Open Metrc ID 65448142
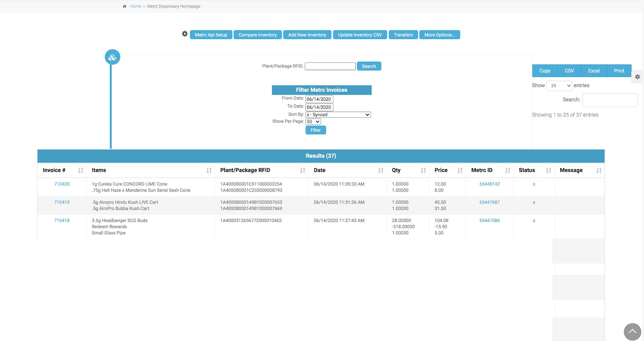Screen dimensions: 644x341 pos(489,184)
